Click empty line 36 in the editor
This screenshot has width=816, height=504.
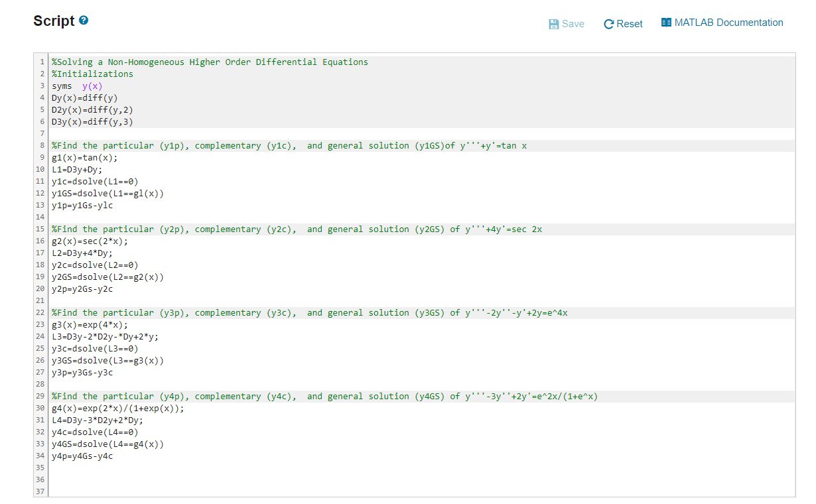tap(265, 480)
